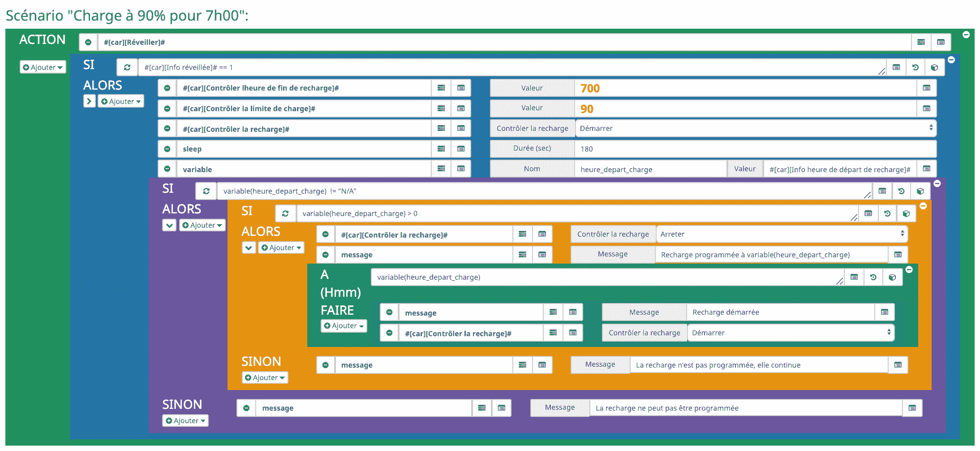The height and width of the screenshot is (451, 980).
Task: Collapse the orange ALORS section with its chevron
Action: pos(249,247)
